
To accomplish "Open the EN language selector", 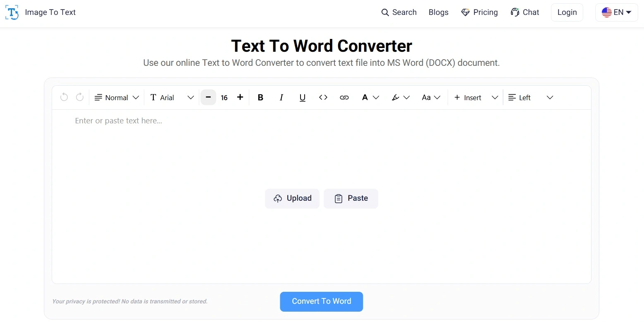I will [x=616, y=12].
